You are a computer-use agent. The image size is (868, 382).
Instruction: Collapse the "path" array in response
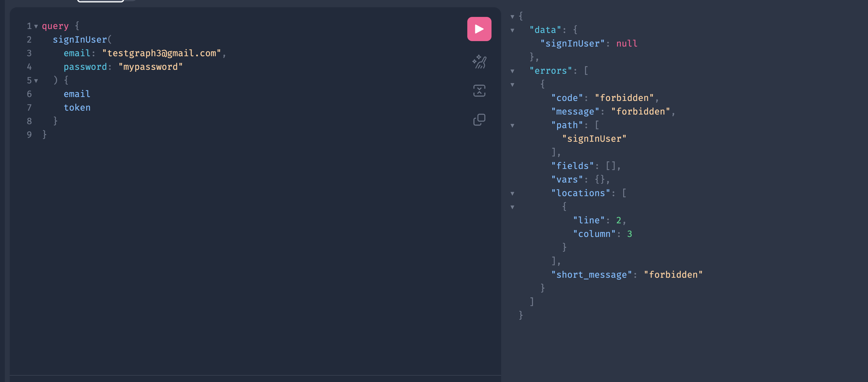pyautogui.click(x=512, y=125)
